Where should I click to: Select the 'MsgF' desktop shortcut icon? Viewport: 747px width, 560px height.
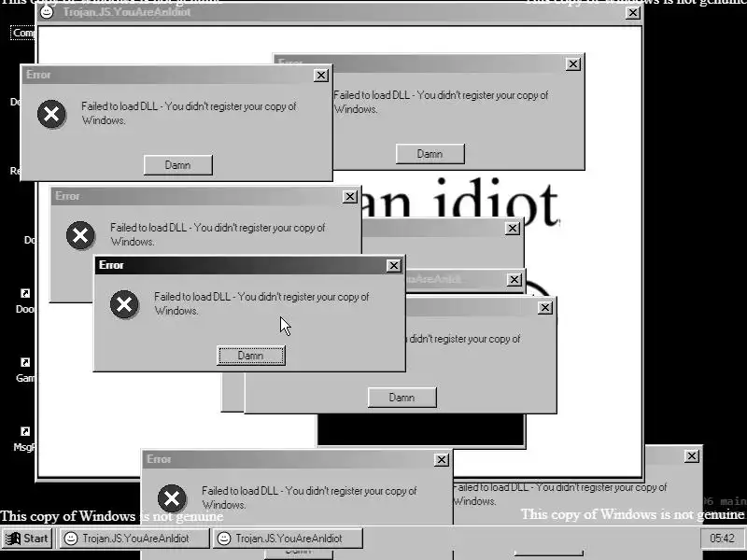coord(25,439)
